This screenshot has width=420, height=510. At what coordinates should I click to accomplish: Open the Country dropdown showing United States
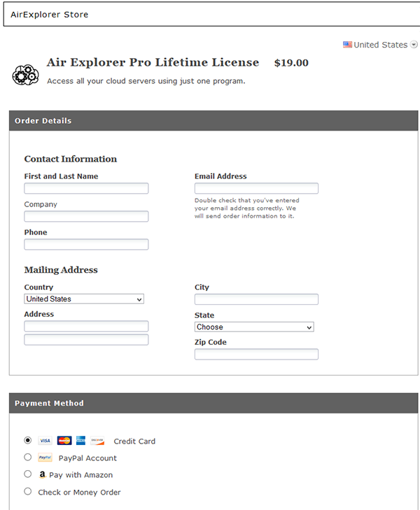84,299
